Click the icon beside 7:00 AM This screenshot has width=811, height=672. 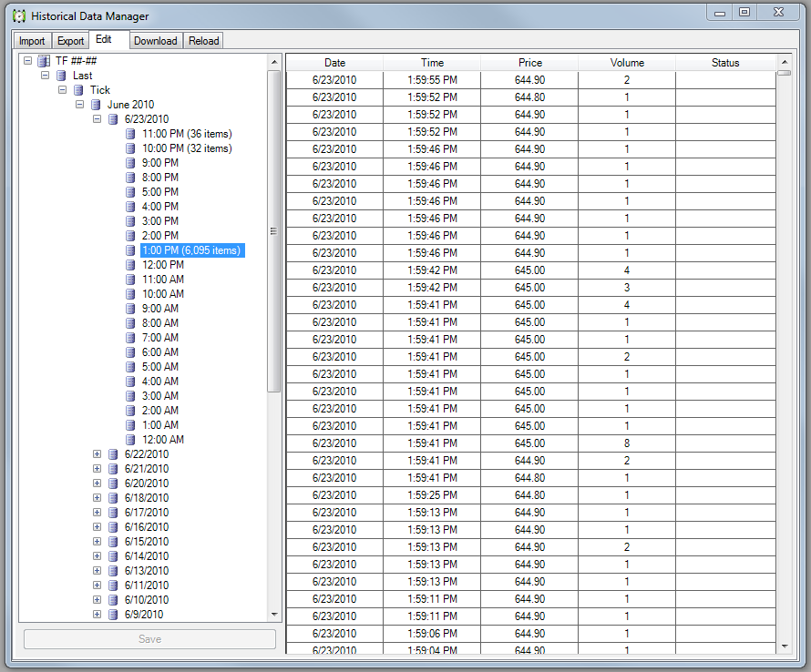[x=131, y=338]
